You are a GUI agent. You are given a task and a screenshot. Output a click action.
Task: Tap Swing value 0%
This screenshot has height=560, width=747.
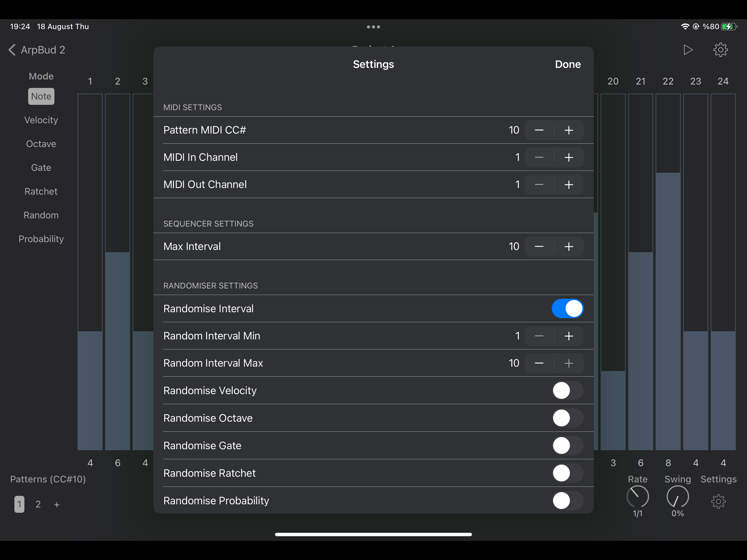click(678, 514)
